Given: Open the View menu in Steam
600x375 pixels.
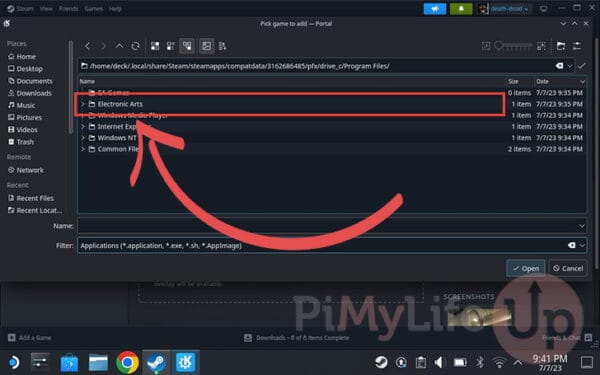Looking at the screenshot, I should tap(46, 8).
